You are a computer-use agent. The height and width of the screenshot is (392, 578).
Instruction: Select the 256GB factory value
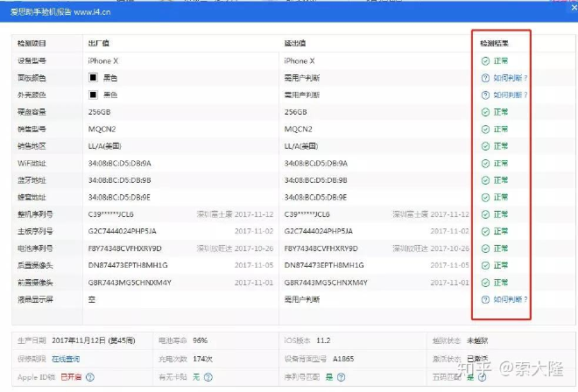[99, 112]
